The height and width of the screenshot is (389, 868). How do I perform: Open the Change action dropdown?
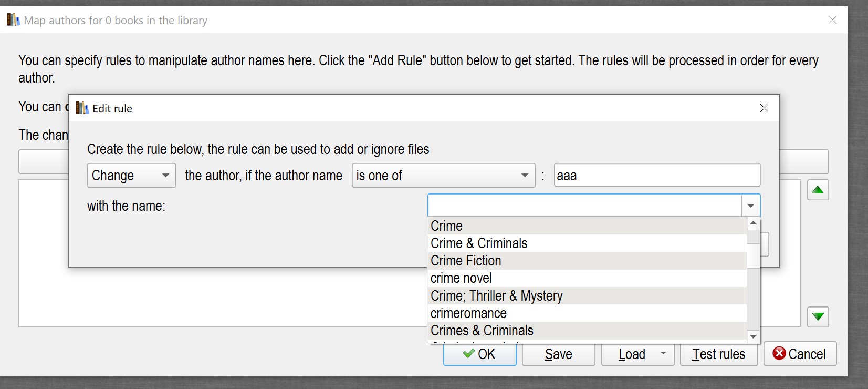tap(131, 176)
